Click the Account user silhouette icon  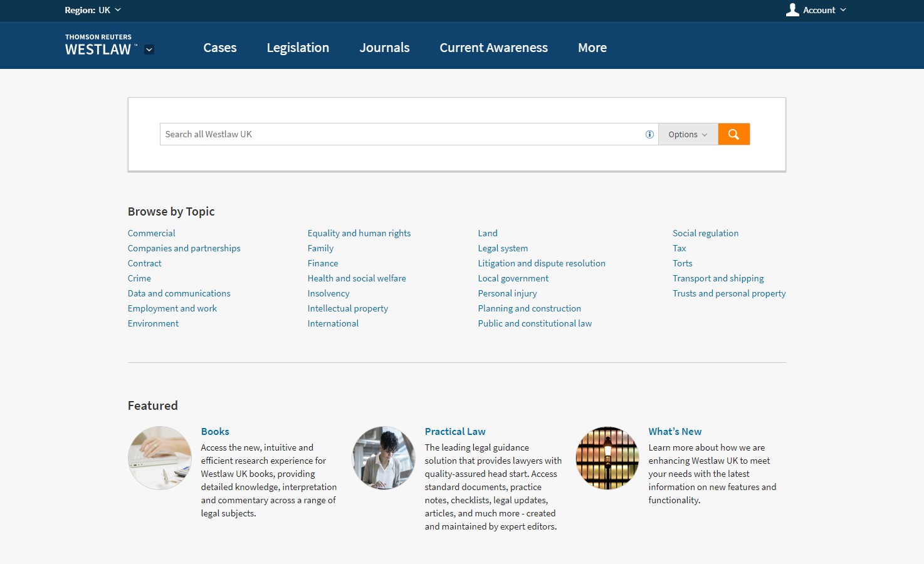pos(792,10)
